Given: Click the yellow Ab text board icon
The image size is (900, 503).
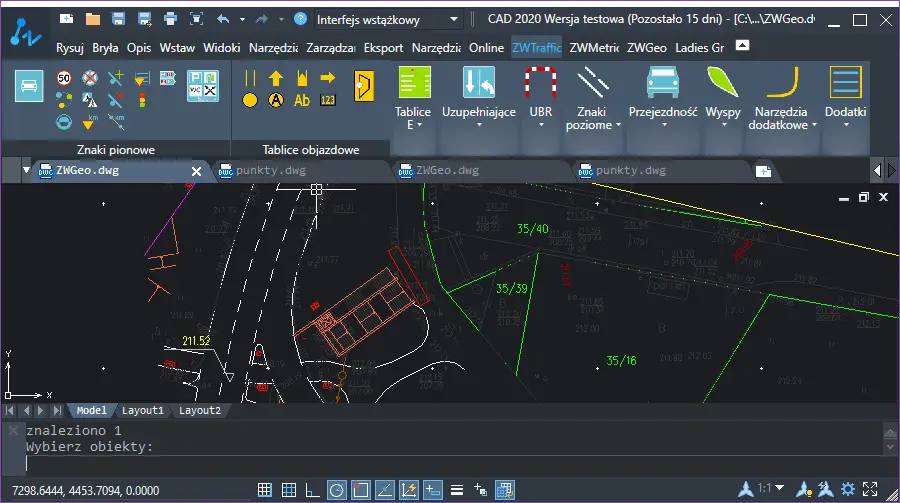Looking at the screenshot, I should tap(302, 100).
